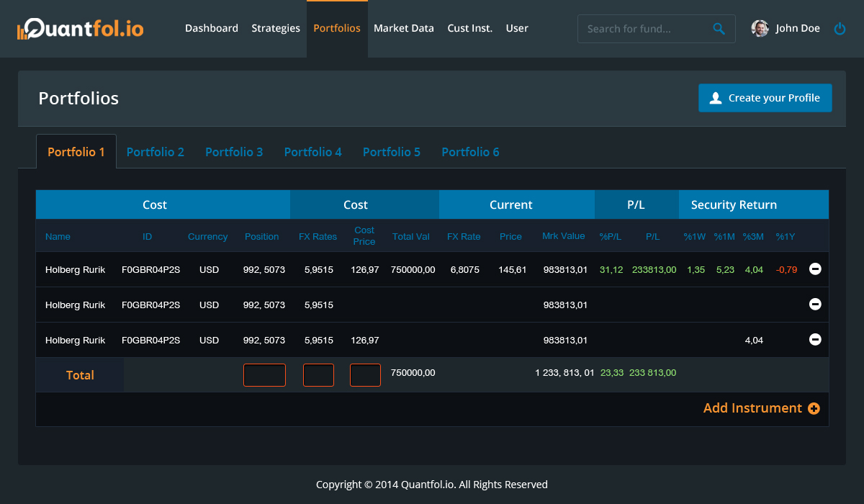Remove the first Holberg Rurik row
This screenshot has width=864, height=504.
tap(815, 269)
